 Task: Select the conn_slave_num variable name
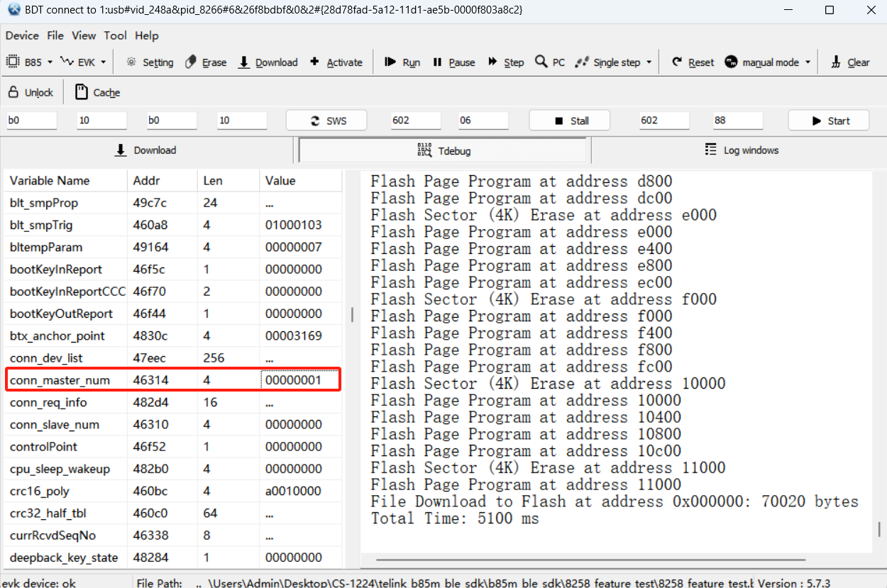pyautogui.click(x=55, y=424)
